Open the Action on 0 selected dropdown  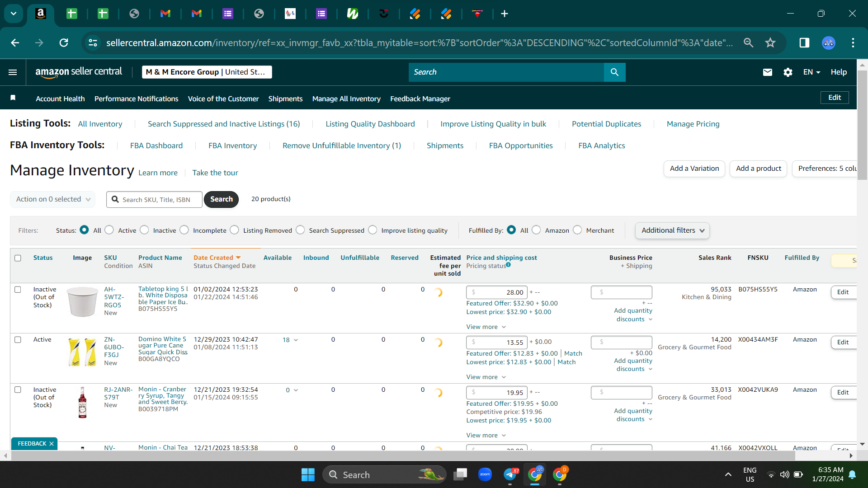pyautogui.click(x=53, y=199)
